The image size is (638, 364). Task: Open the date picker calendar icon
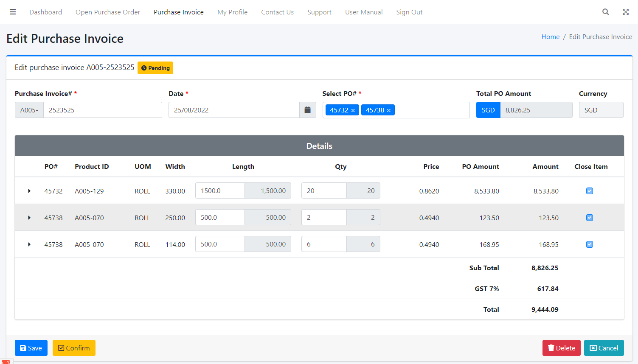307,110
